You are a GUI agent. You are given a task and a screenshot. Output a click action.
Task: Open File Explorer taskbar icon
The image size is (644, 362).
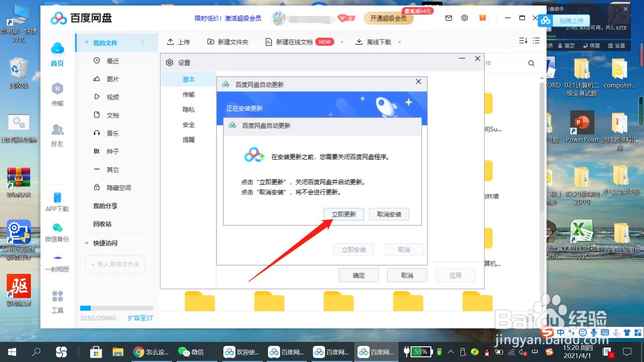[x=118, y=352]
